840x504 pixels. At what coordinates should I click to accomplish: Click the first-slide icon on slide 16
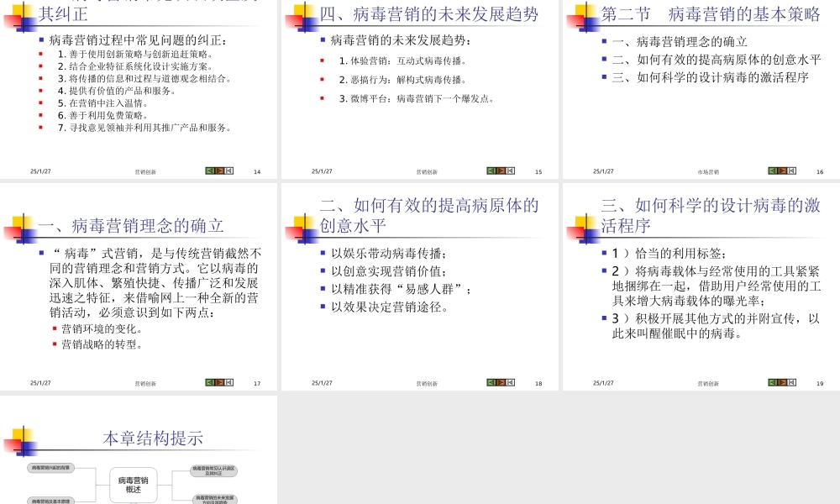790,170
